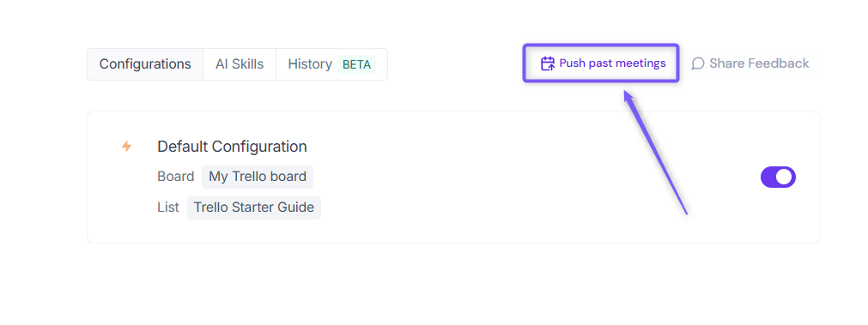Open the My Trello board selector
The height and width of the screenshot is (325, 868).
point(258,177)
